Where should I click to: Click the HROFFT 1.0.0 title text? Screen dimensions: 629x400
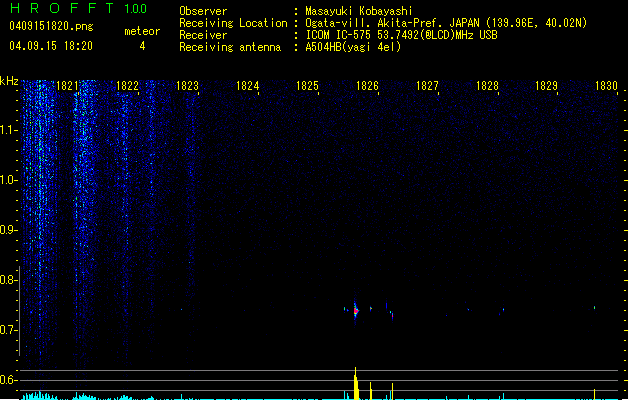pyautogui.click(x=79, y=8)
